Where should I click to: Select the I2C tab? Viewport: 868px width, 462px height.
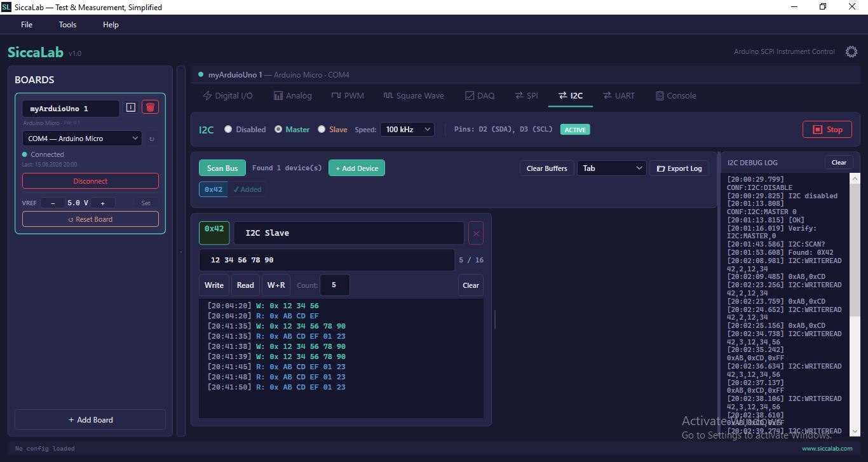coord(570,95)
